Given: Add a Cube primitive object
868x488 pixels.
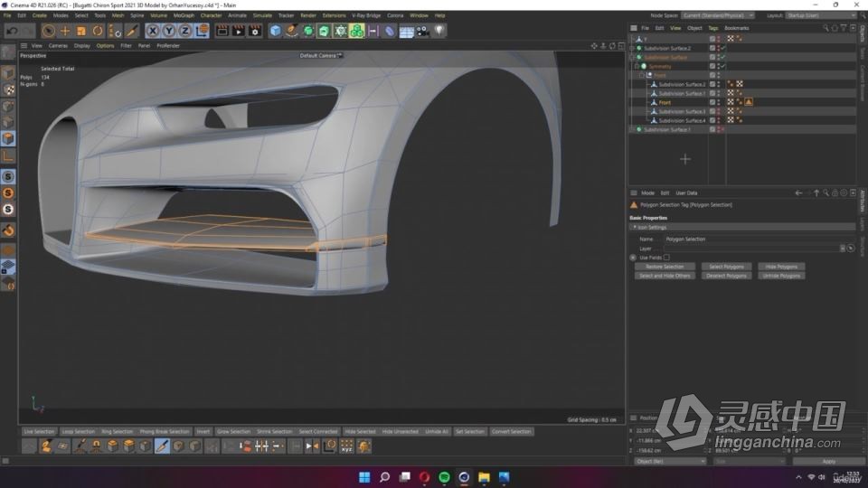Looking at the screenshot, I should 275,31.
